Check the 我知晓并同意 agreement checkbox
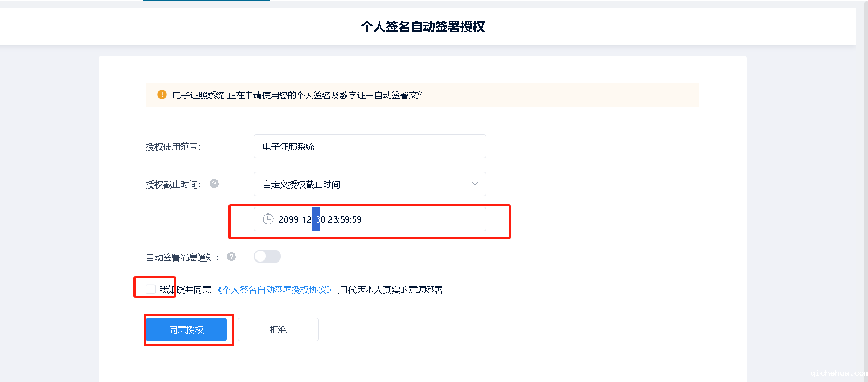 point(151,290)
